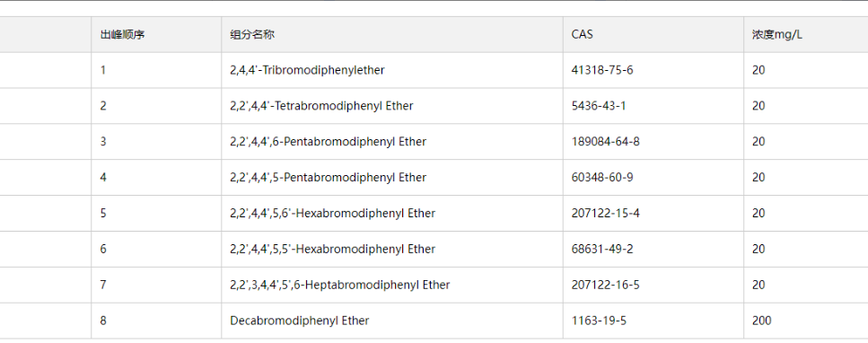Click the 200 concentration value
Screen dimensions: 868x343
tap(761, 321)
